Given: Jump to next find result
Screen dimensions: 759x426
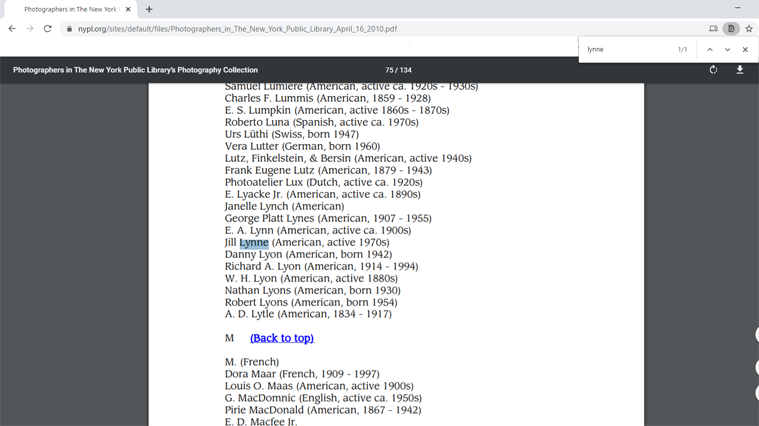Looking at the screenshot, I should point(727,49).
